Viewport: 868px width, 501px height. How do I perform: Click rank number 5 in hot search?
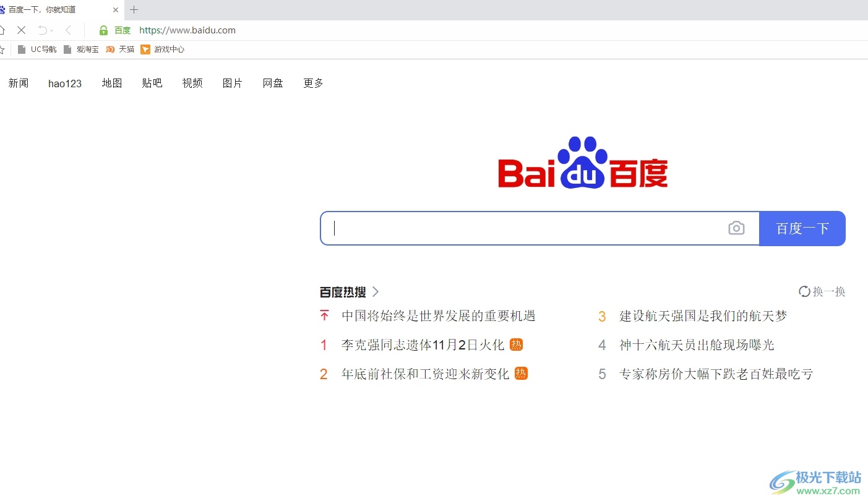[x=602, y=374]
